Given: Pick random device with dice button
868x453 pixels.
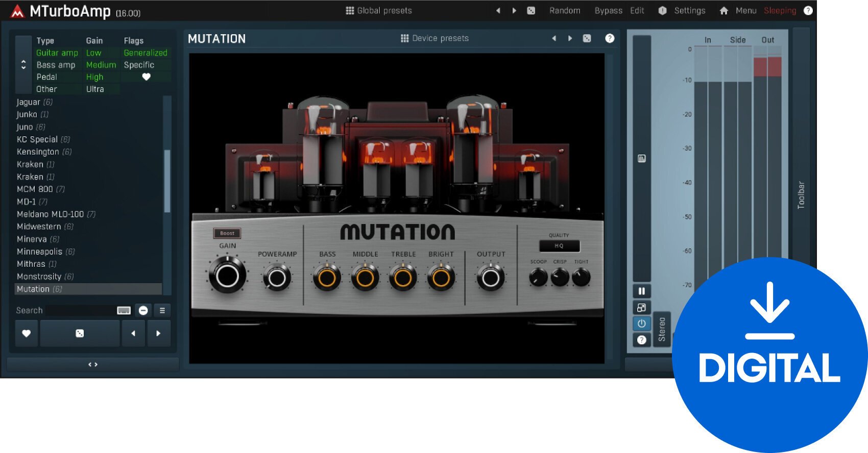Looking at the screenshot, I should click(80, 333).
